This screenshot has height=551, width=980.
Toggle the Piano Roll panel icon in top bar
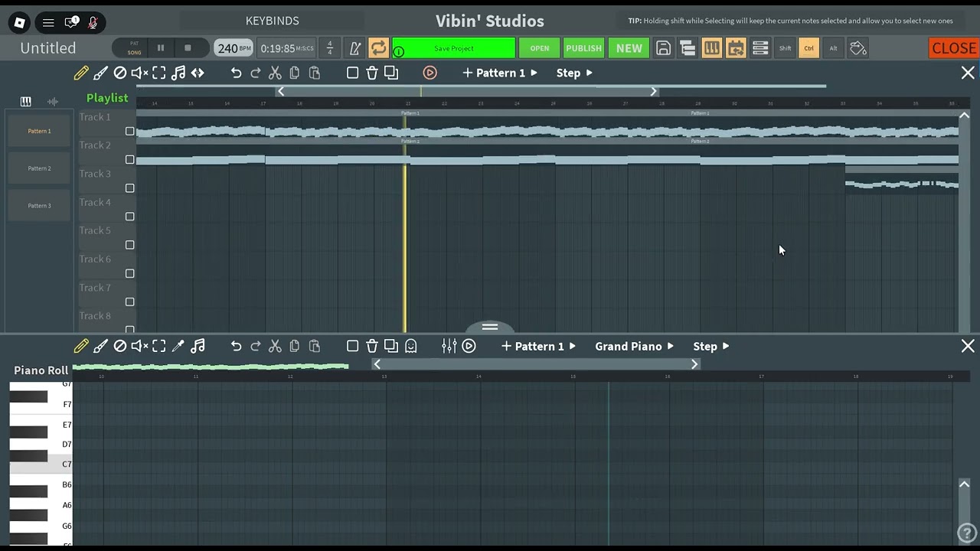(711, 48)
